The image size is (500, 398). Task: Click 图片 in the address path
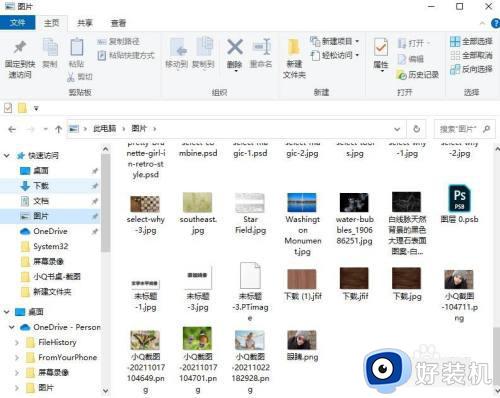139,129
